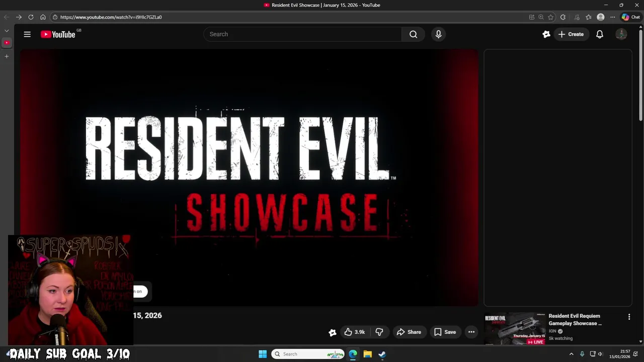Open the network icon in system tray

[593, 354]
